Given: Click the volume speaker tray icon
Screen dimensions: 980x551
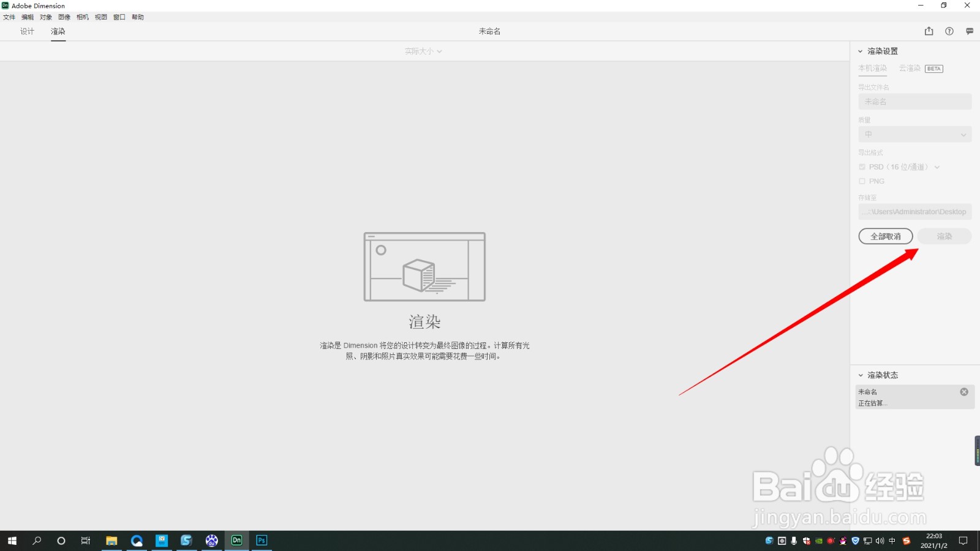Looking at the screenshot, I should (880, 541).
